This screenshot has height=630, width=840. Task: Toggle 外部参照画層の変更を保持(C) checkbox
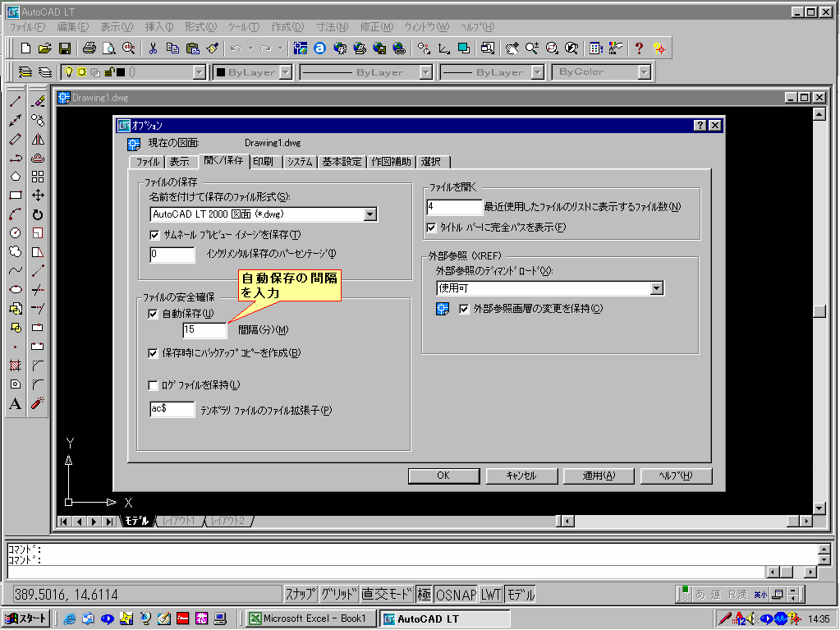(464, 309)
